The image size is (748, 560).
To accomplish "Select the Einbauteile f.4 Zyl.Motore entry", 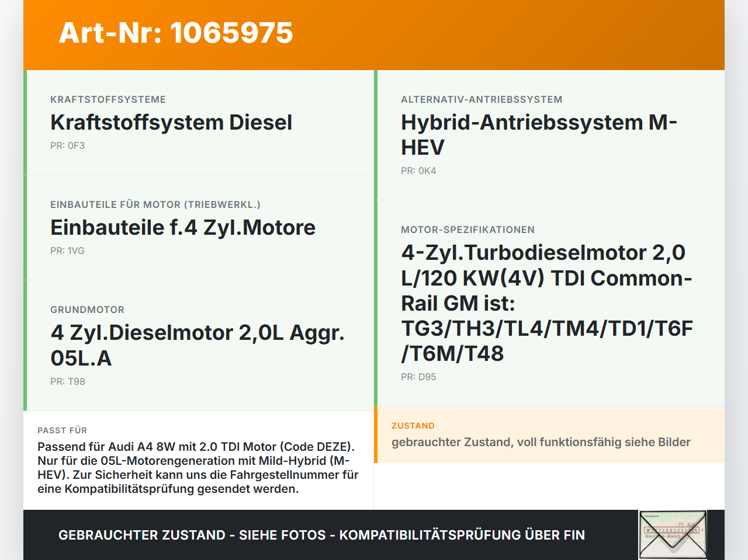I will tap(183, 227).
